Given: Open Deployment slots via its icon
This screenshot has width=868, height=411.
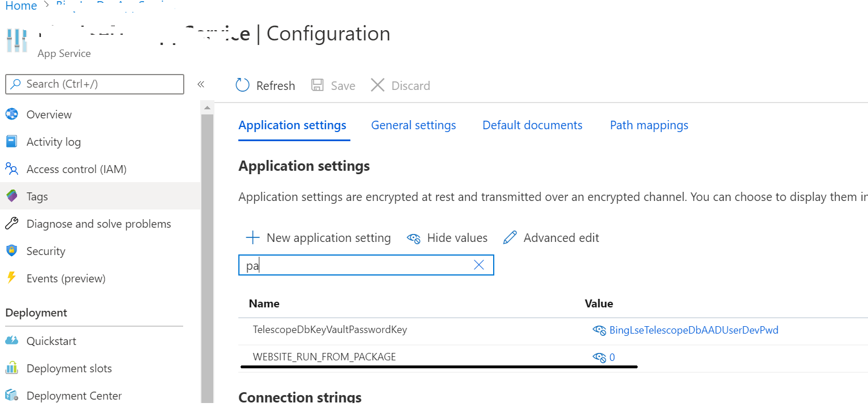Looking at the screenshot, I should tap(12, 368).
